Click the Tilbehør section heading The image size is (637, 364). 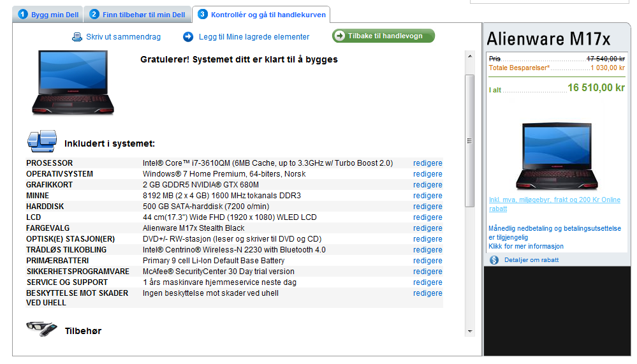tap(83, 331)
